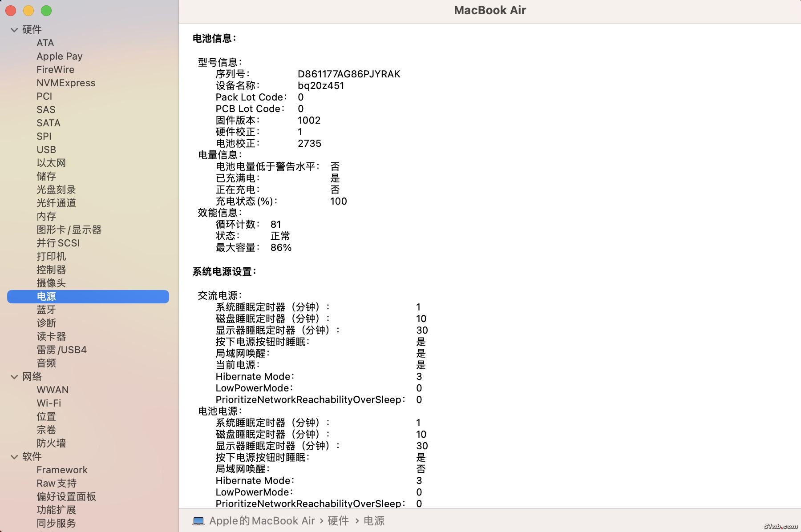The width and height of the screenshot is (801, 532).
Task: Collapse the 网络 network section
Action: [14, 377]
